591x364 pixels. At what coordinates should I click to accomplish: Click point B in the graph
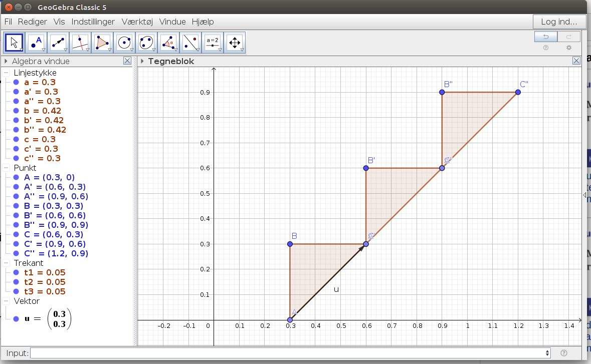pos(290,244)
